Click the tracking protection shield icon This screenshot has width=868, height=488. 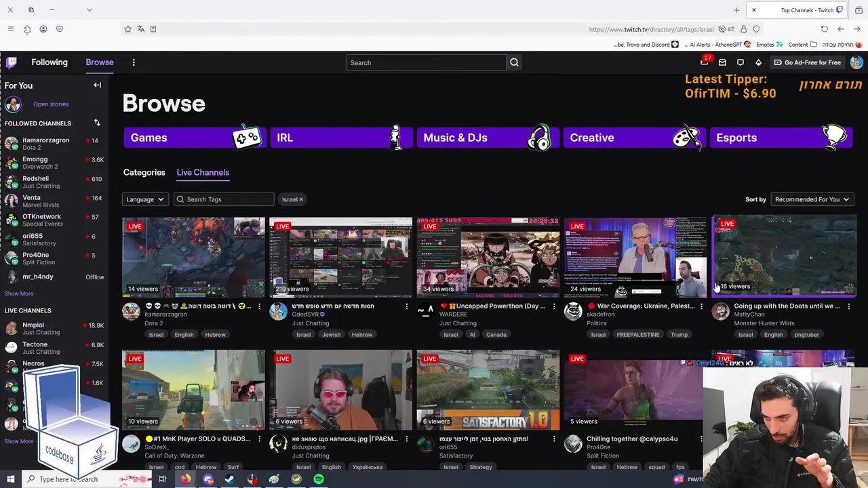756,29
